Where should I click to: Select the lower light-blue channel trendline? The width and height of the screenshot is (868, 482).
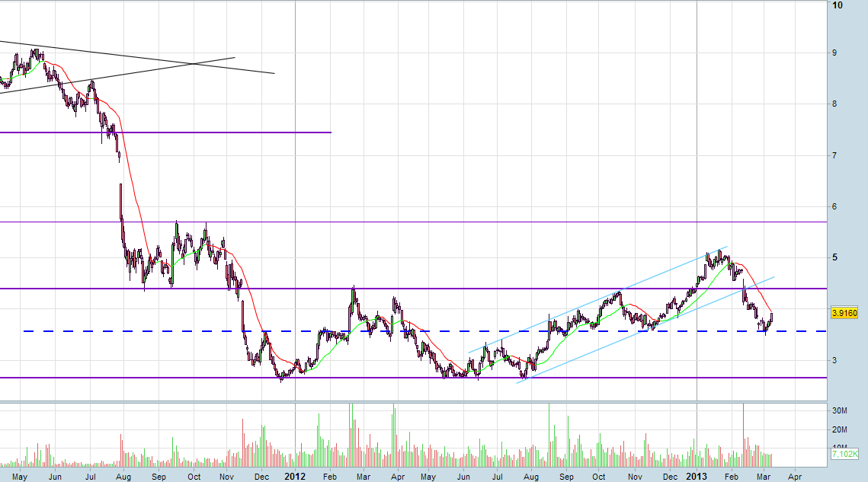pyautogui.click(x=645, y=329)
